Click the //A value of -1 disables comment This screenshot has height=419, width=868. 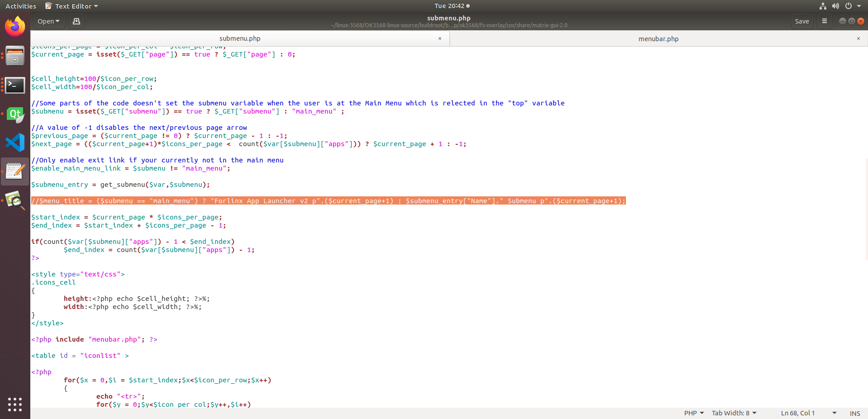pyautogui.click(x=139, y=128)
